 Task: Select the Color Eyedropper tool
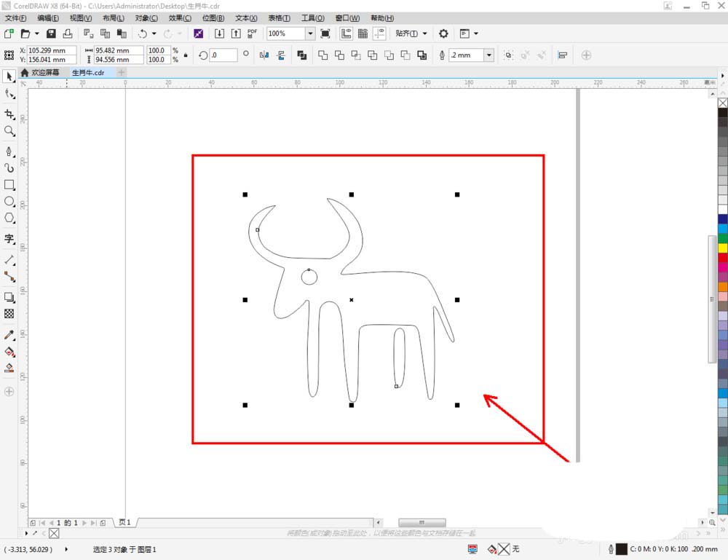[9, 335]
